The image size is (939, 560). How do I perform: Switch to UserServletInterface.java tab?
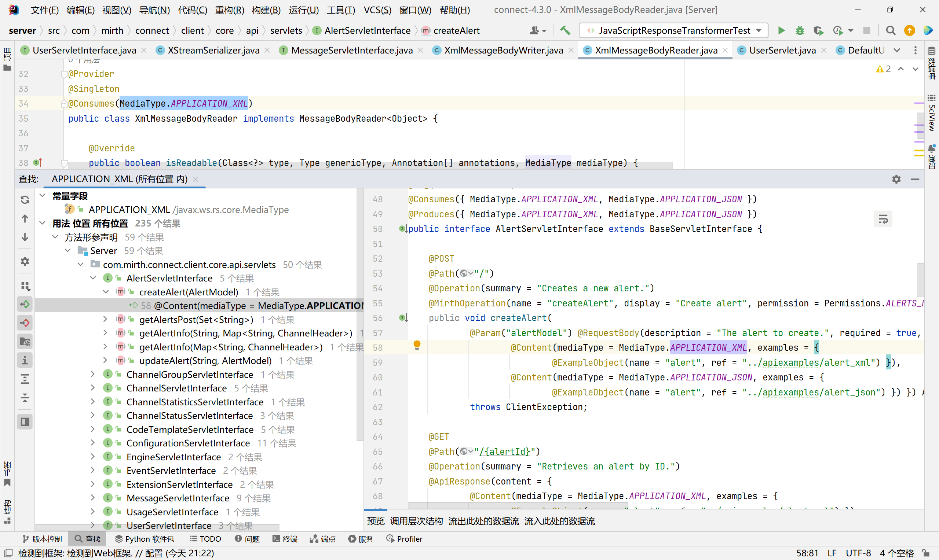pos(84,50)
